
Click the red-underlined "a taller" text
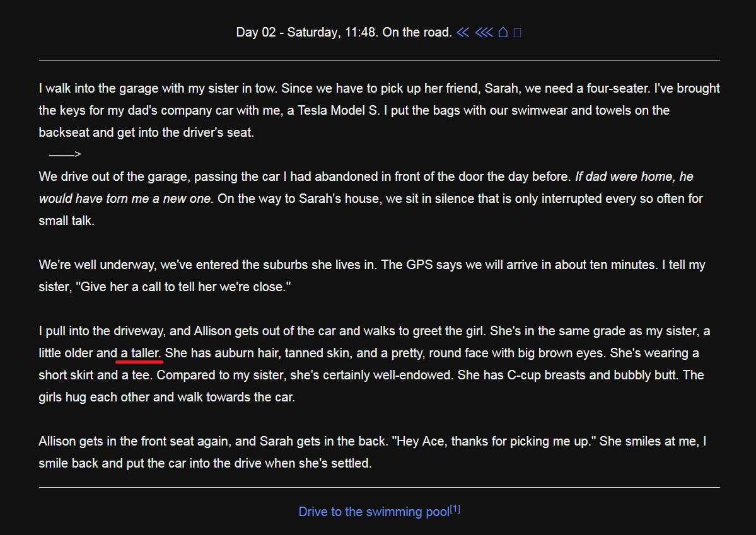pyautogui.click(x=141, y=353)
